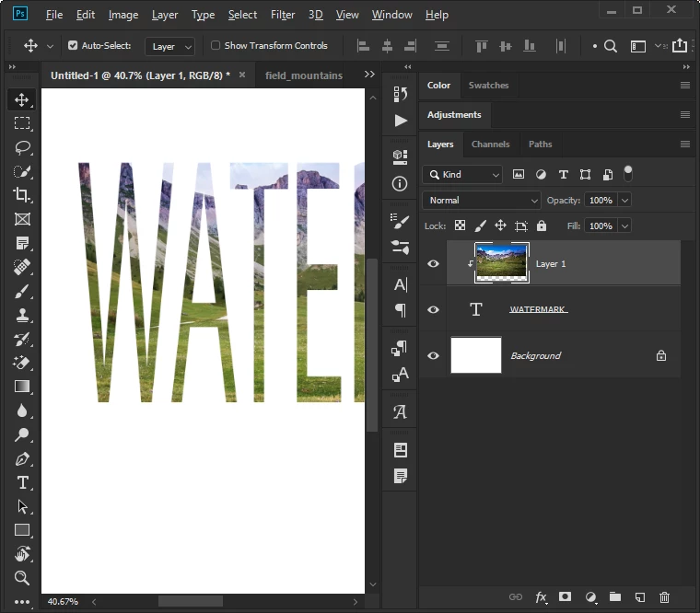This screenshot has width=700, height=613.
Task: Select the Frame tool
Action: (21, 219)
